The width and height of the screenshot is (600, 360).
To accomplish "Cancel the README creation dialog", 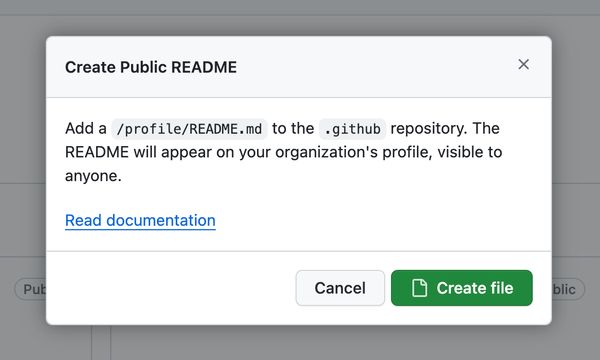I will 340,288.
